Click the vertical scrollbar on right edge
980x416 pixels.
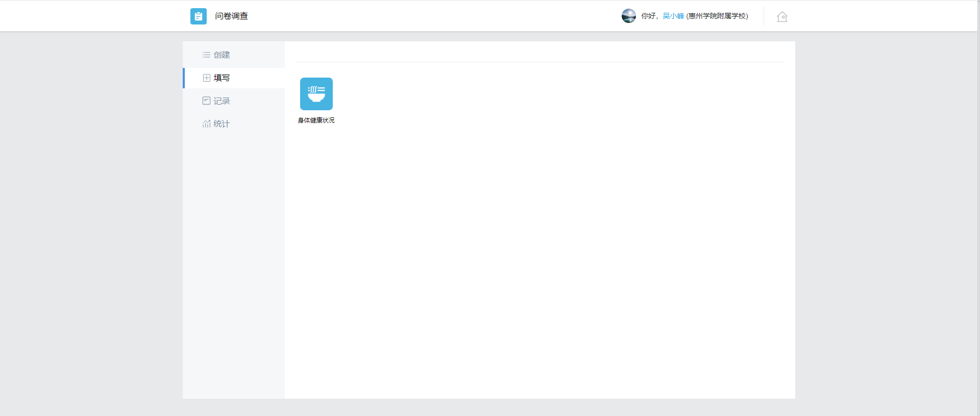coord(978,204)
